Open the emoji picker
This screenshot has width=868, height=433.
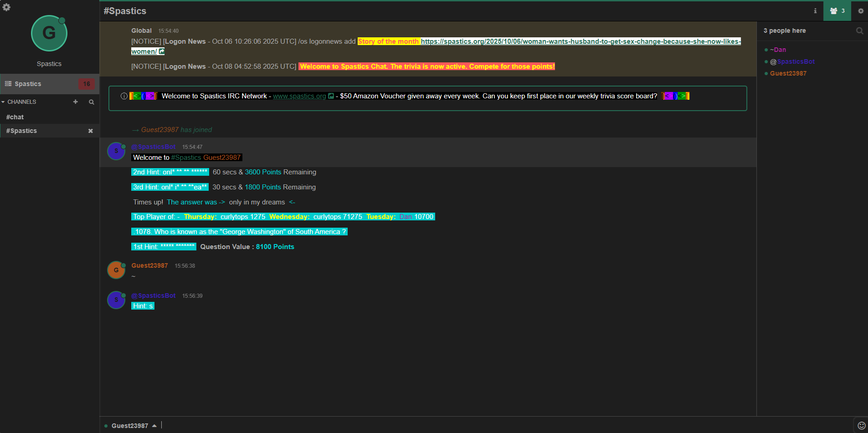861,425
